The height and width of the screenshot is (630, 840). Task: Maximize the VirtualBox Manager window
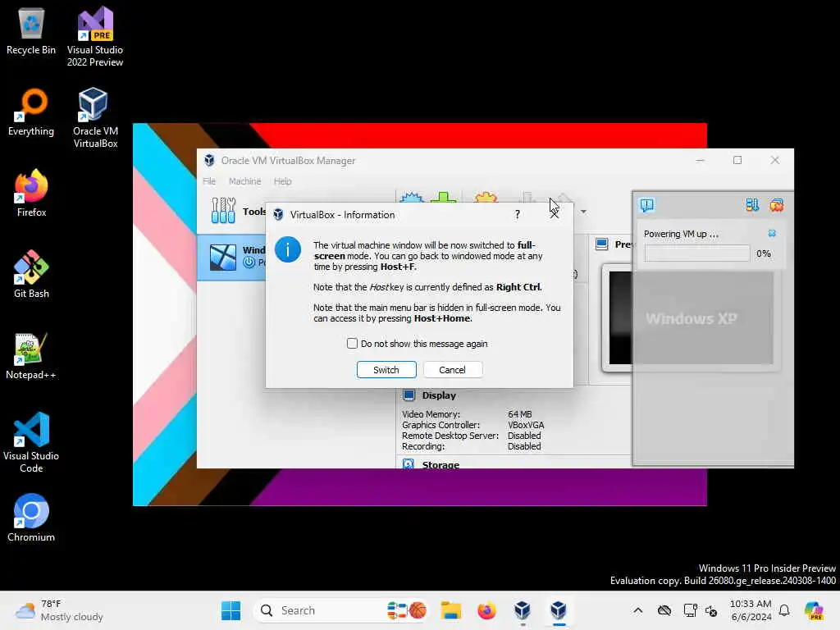point(737,160)
